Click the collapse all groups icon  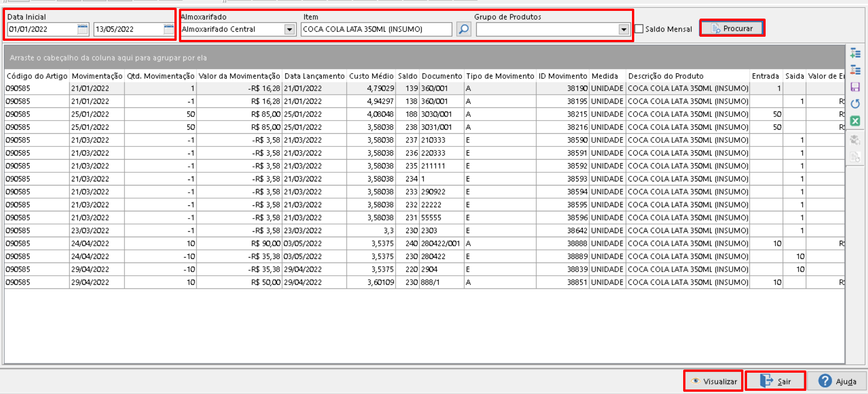coord(855,70)
